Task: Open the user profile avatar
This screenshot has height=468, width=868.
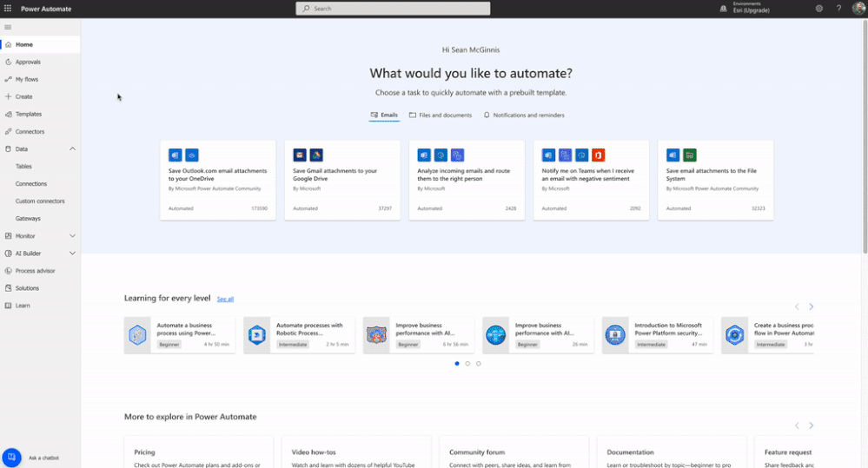Action: [x=858, y=9]
